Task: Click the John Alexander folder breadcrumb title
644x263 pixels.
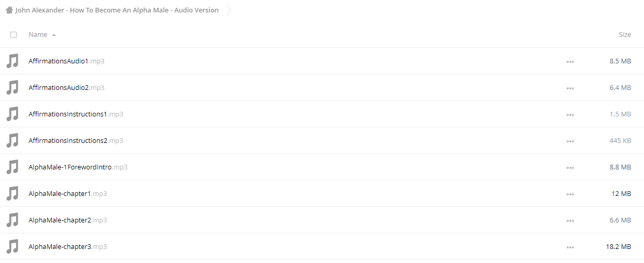Action: (x=117, y=10)
